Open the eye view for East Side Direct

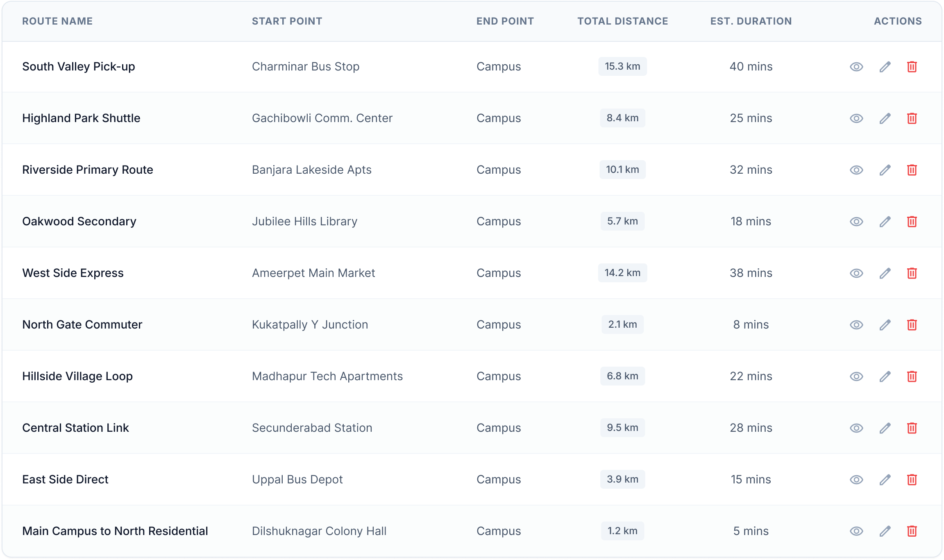857,479
